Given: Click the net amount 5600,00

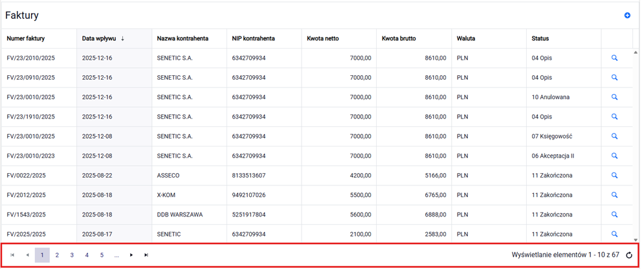Looking at the screenshot, I should pyautogui.click(x=361, y=215).
